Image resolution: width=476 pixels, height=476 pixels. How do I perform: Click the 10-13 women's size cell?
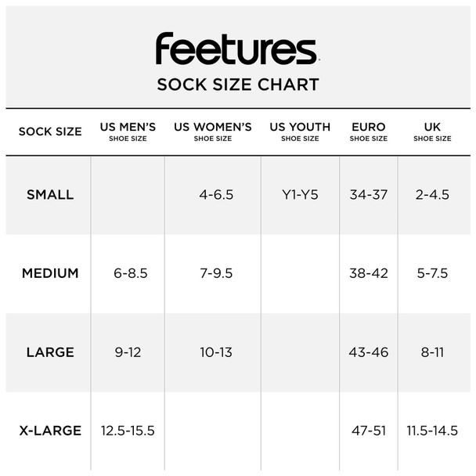tap(215, 352)
